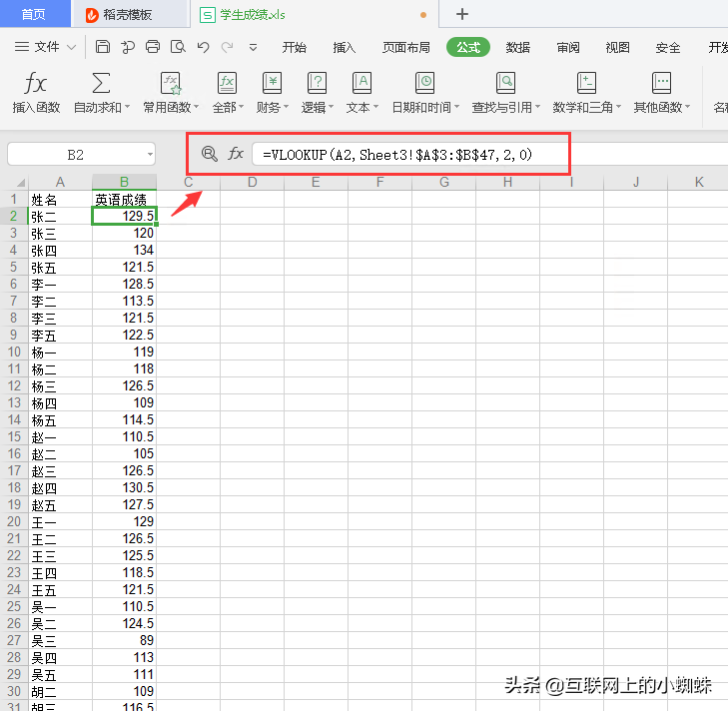
Task: Open the Math and Trig functions icon
Action: [586, 84]
